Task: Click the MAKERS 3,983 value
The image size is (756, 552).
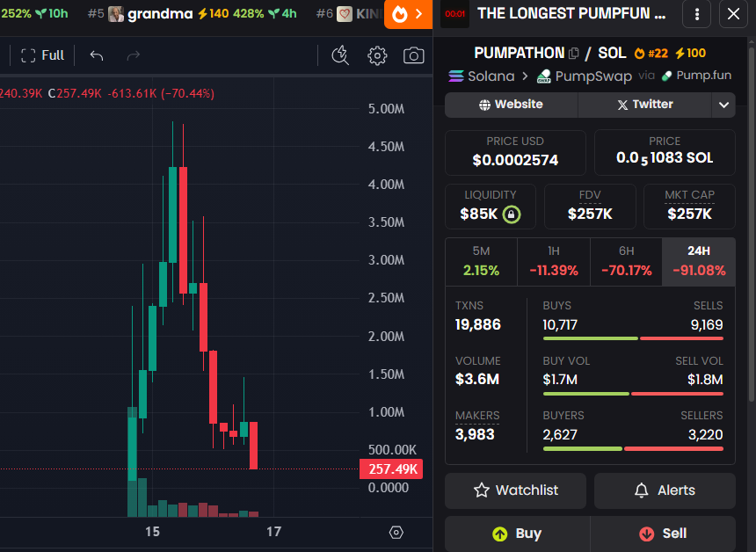Action: click(475, 435)
